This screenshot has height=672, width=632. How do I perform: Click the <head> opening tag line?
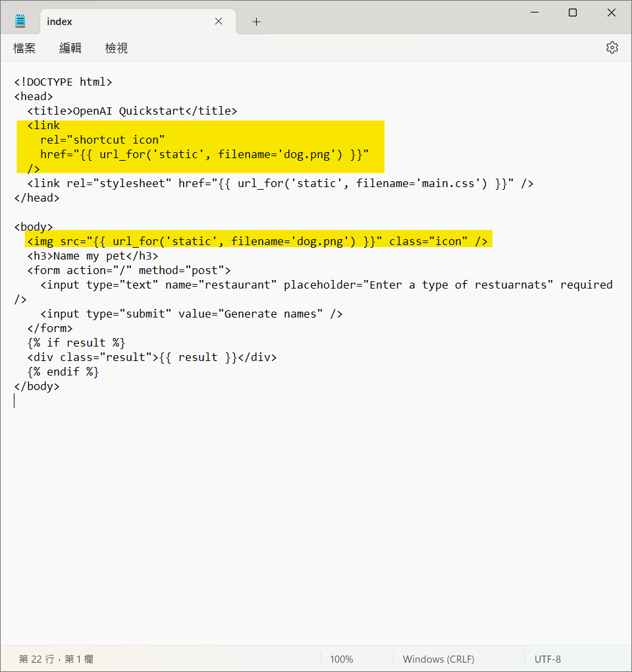[34, 96]
